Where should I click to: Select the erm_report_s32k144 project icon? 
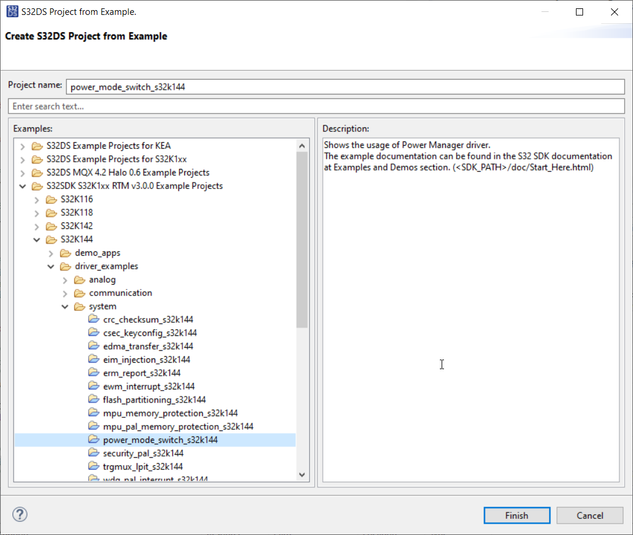tap(94, 373)
